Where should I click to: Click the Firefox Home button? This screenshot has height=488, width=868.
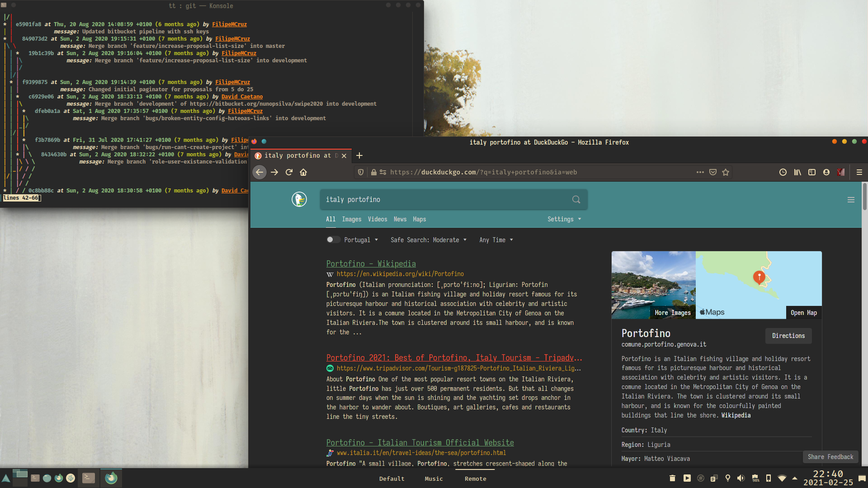pyautogui.click(x=303, y=172)
